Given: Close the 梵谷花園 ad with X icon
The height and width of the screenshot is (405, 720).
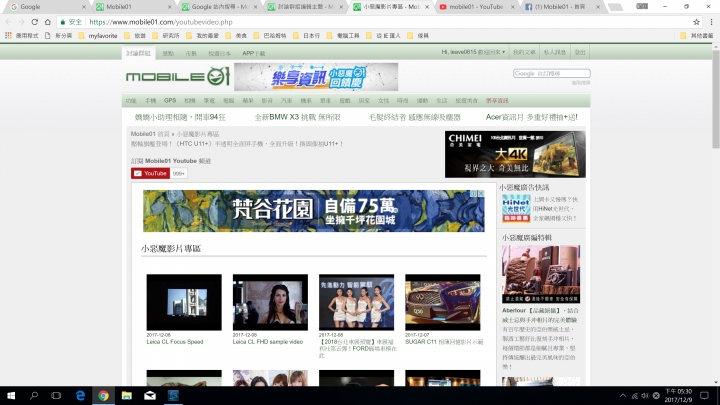Looking at the screenshot, I should click(481, 193).
